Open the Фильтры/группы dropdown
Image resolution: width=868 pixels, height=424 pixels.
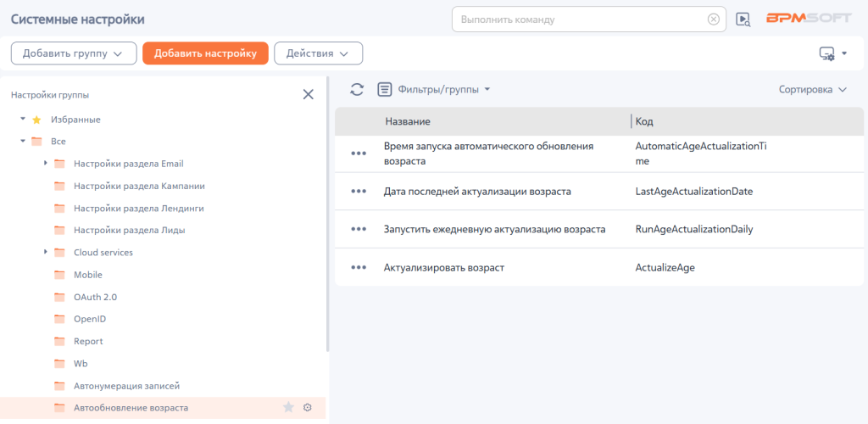[444, 89]
